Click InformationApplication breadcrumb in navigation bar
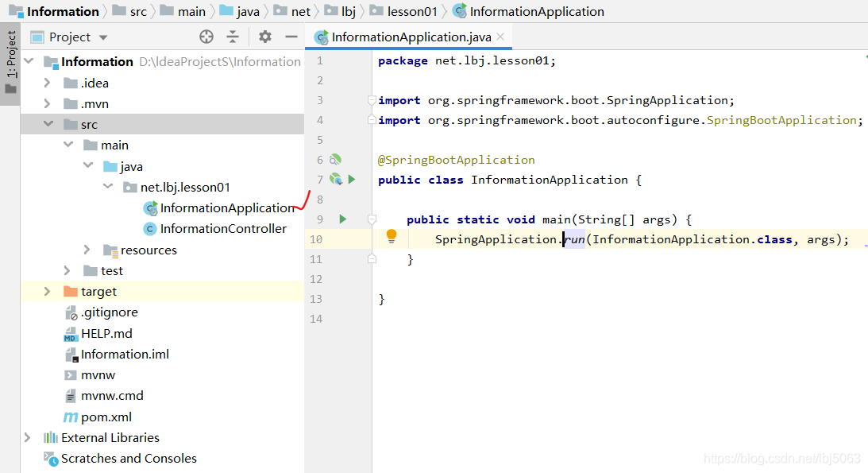The width and height of the screenshot is (868, 473). (x=529, y=11)
